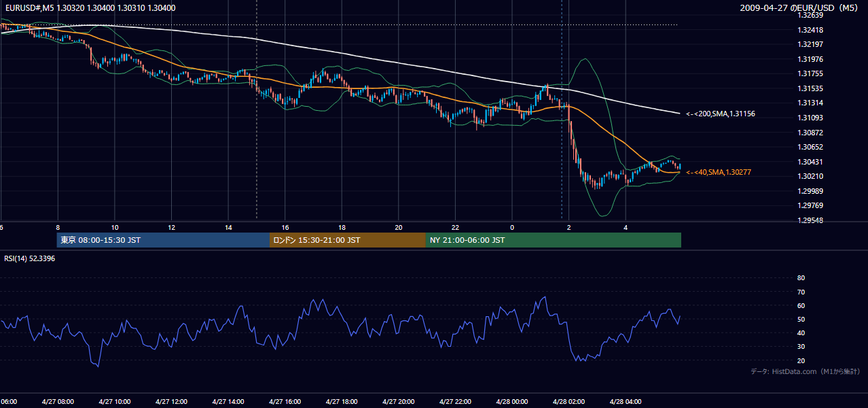868x408 pixels.
Task: Click hour label 14 under the price chart
Action: (228, 228)
